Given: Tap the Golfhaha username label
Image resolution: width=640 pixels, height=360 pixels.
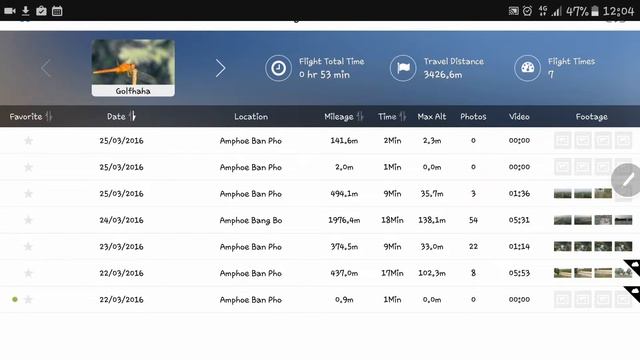Looking at the screenshot, I should pos(133,91).
